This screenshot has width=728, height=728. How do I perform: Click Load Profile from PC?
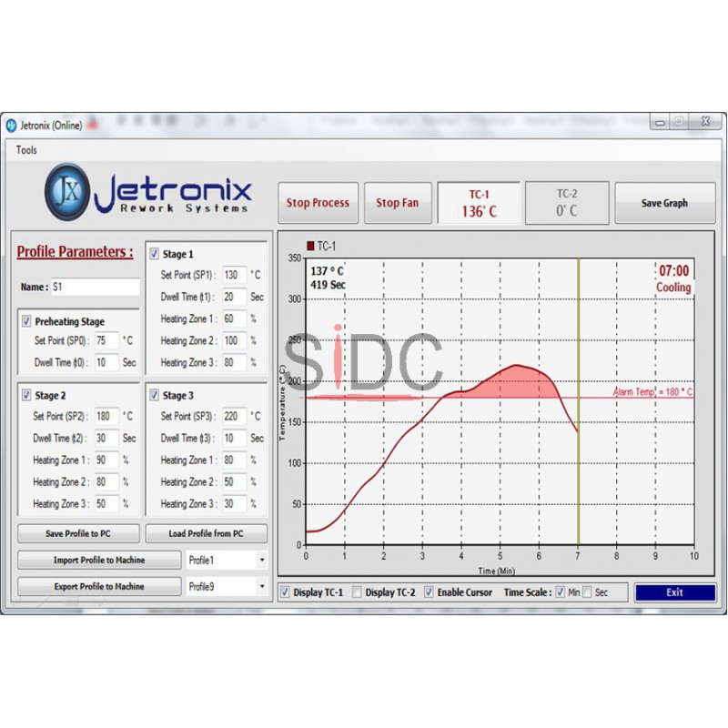[207, 533]
